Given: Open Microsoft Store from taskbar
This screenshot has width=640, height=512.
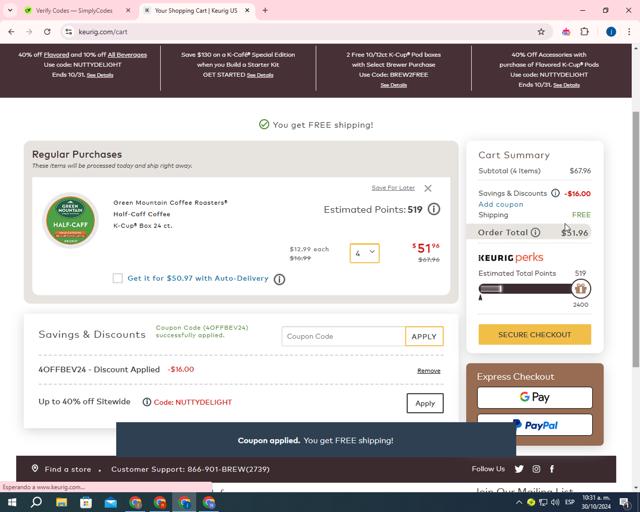Looking at the screenshot, I should [86, 502].
